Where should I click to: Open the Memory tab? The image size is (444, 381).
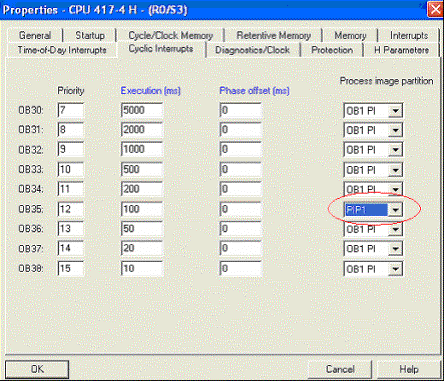click(x=350, y=35)
